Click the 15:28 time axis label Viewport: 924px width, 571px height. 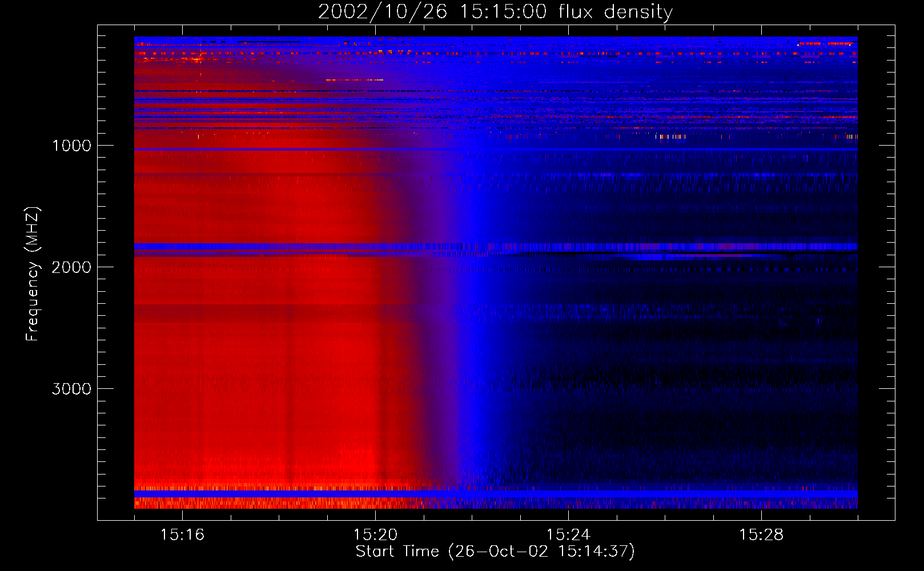pos(761,535)
